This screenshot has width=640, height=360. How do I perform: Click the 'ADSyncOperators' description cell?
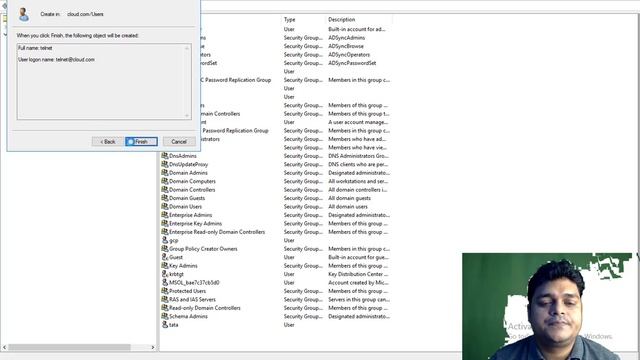coord(349,54)
